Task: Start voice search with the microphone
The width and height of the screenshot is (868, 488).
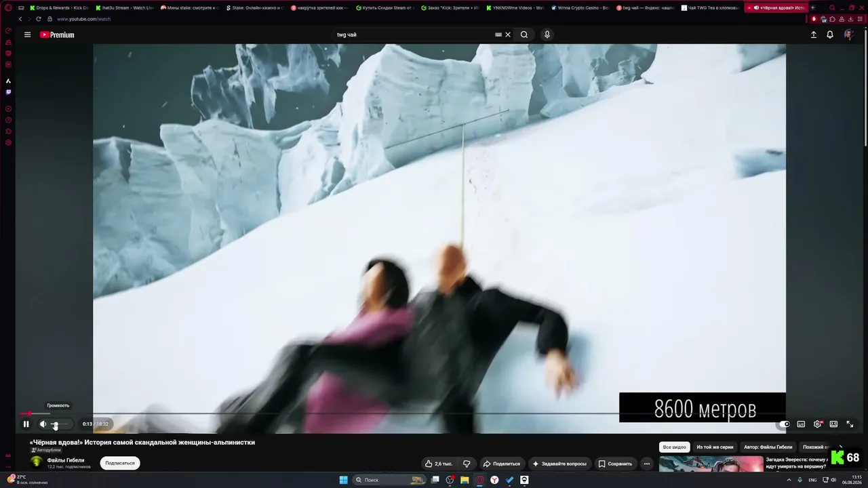Action: coord(547,35)
